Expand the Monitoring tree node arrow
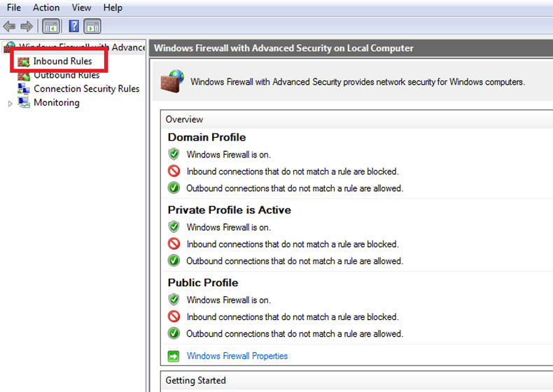This screenshot has height=392, width=553. (10, 104)
